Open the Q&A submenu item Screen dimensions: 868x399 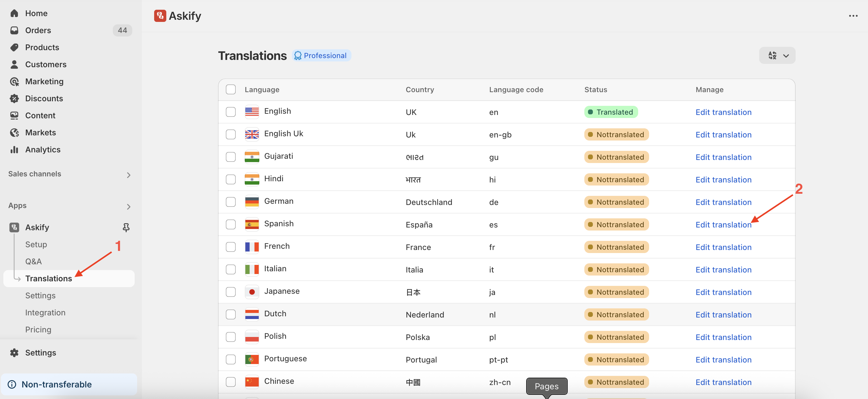point(33,262)
